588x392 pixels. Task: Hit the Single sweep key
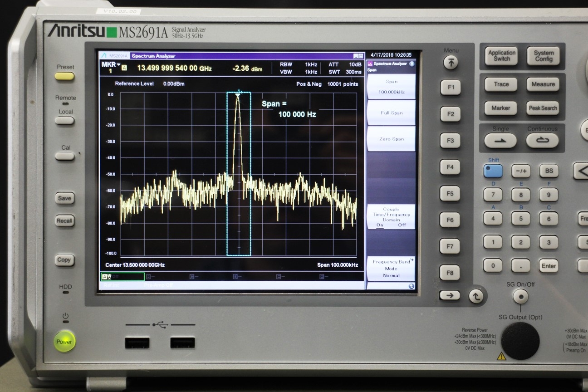pos(500,141)
